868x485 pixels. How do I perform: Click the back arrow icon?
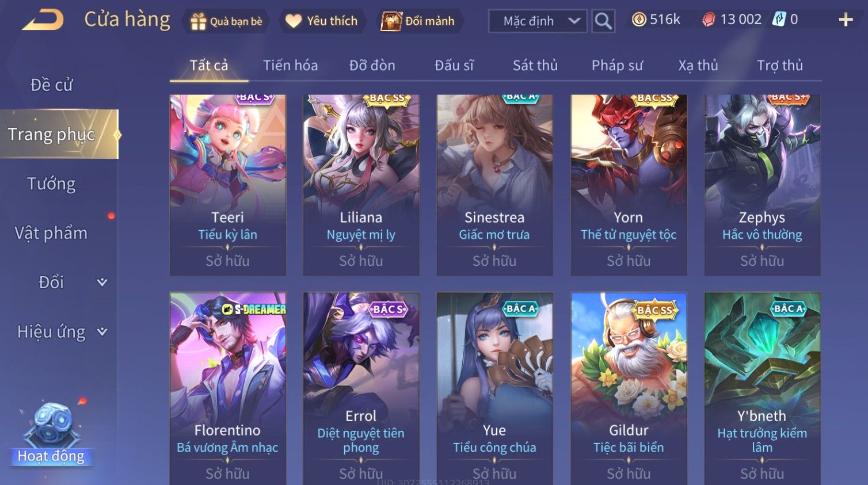[x=43, y=20]
